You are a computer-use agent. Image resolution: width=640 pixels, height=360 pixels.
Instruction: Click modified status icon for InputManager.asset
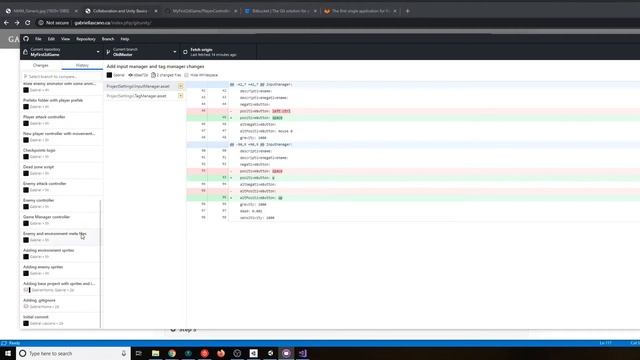[x=180, y=86]
